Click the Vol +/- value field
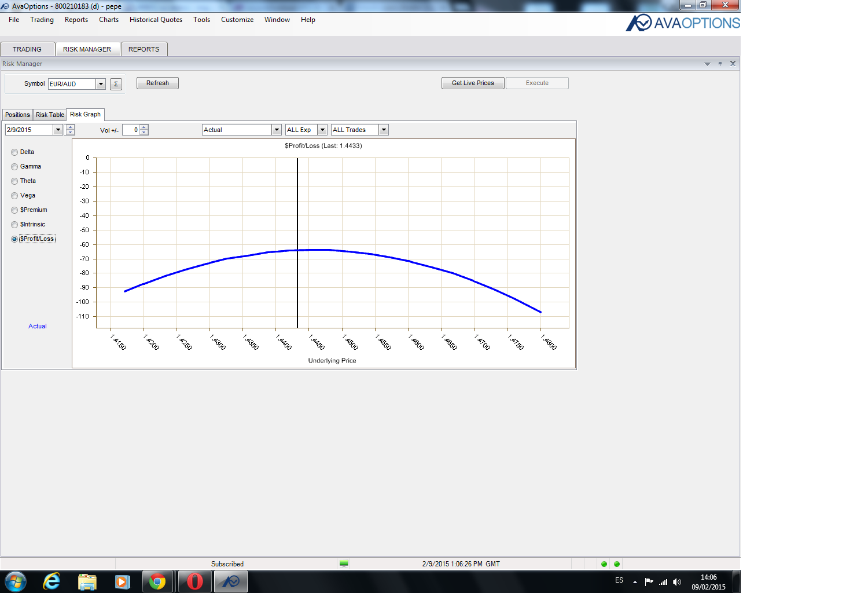This screenshot has height=593, width=868. (x=131, y=130)
